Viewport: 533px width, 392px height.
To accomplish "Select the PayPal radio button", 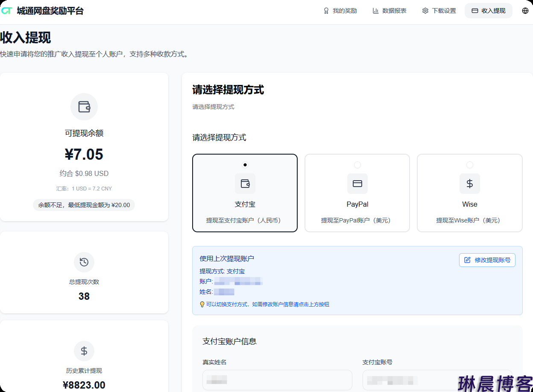I will pos(357,165).
